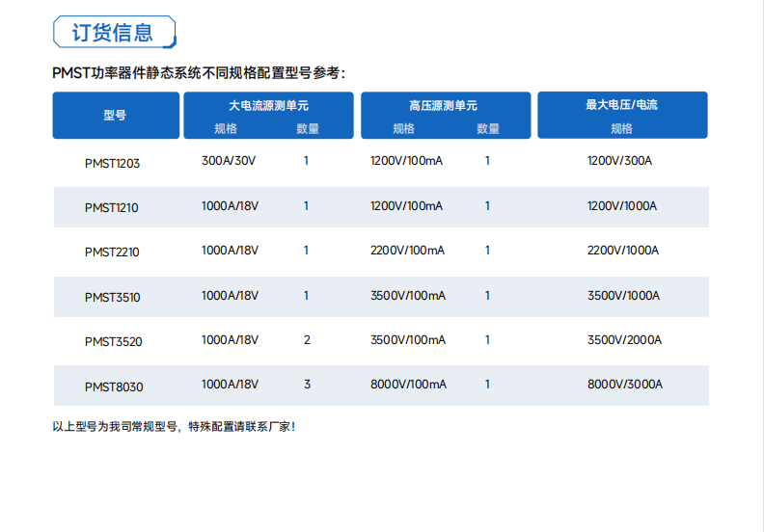Click the 8000V/3000A max rating cell
This screenshot has height=532, width=764.
[625, 384]
